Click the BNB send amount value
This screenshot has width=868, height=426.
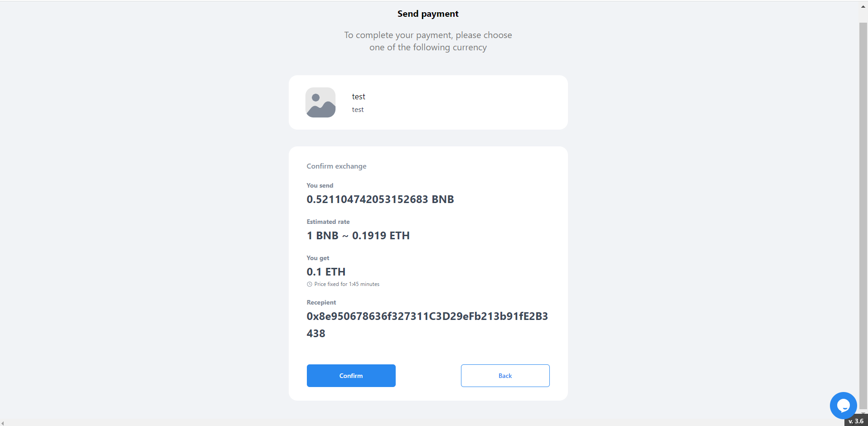tap(380, 199)
